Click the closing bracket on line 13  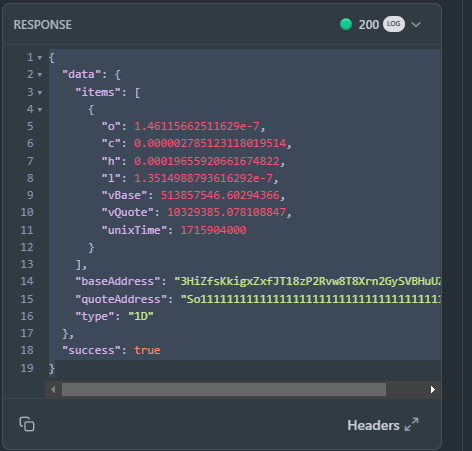(x=78, y=265)
